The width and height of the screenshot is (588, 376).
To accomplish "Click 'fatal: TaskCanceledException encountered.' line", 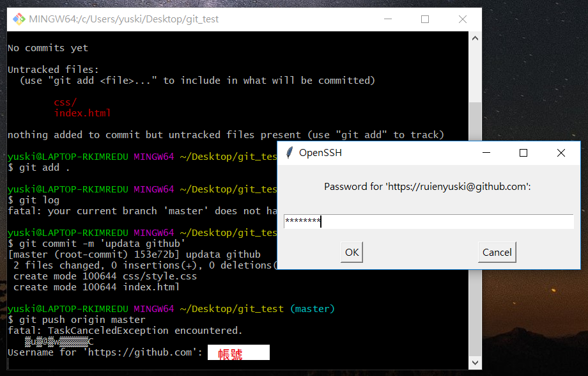I will [125, 331].
